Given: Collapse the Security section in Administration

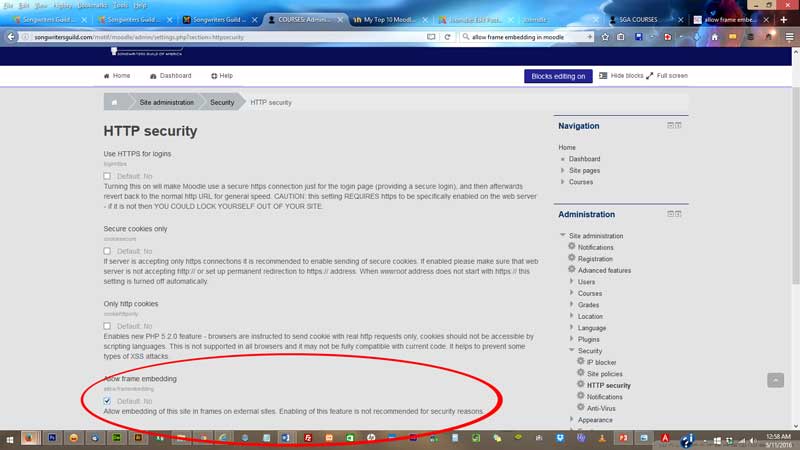Looking at the screenshot, I should [571, 351].
